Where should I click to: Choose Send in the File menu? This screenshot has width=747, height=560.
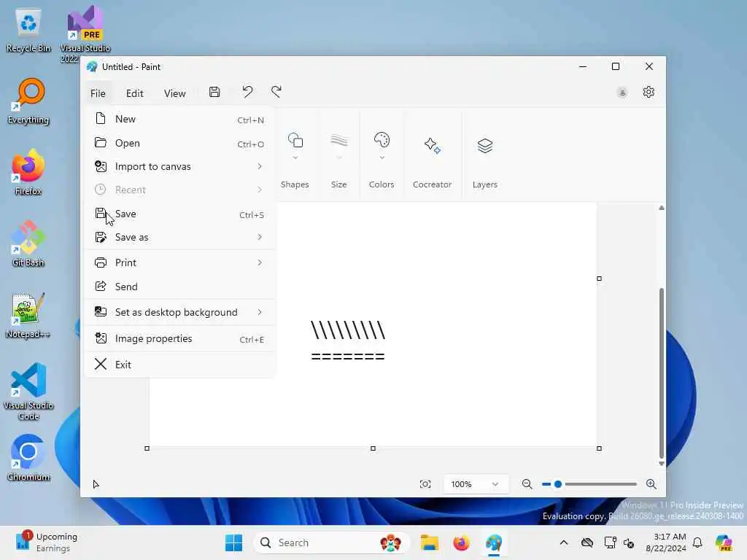point(179,287)
